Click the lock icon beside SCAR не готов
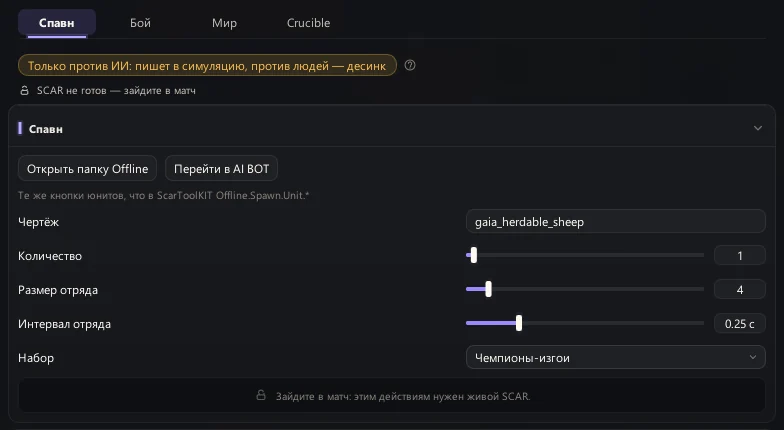 (24, 90)
